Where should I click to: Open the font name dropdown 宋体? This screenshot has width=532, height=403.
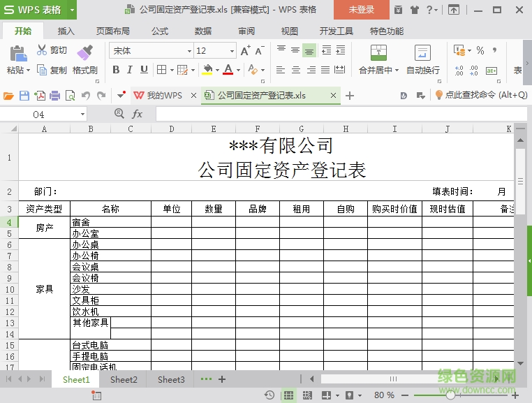(x=189, y=51)
